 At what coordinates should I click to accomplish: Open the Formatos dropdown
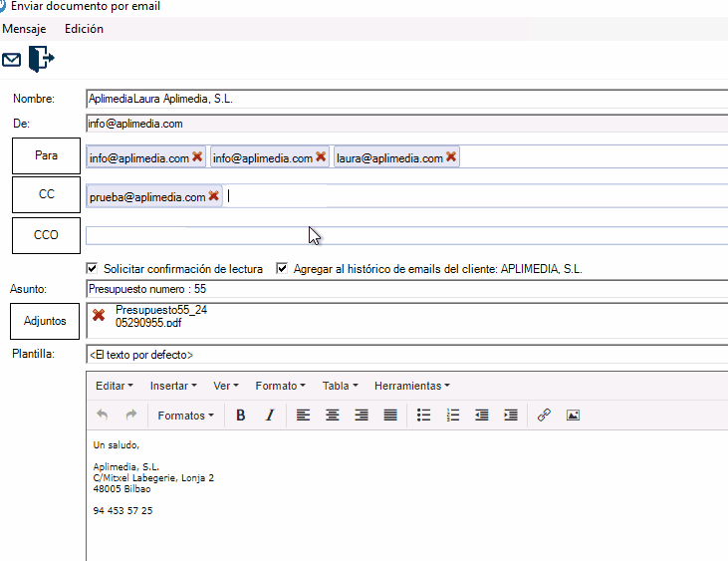point(185,416)
